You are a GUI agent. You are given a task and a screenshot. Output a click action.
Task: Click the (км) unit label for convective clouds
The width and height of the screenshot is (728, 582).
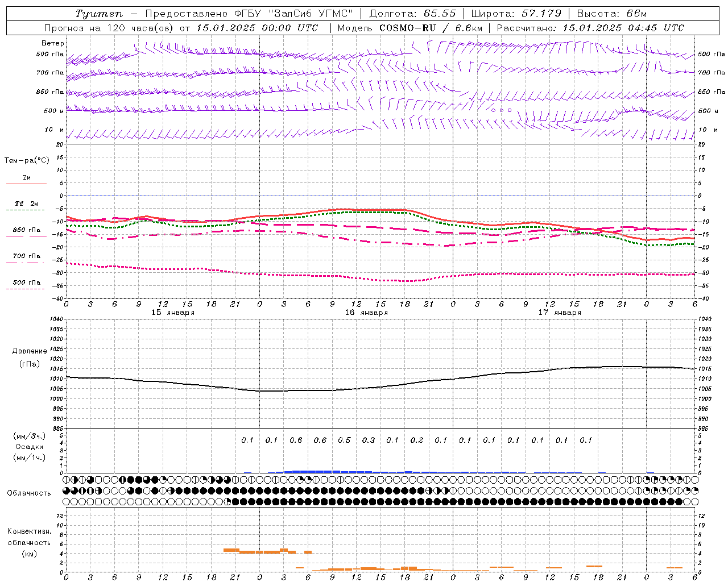[29, 554]
